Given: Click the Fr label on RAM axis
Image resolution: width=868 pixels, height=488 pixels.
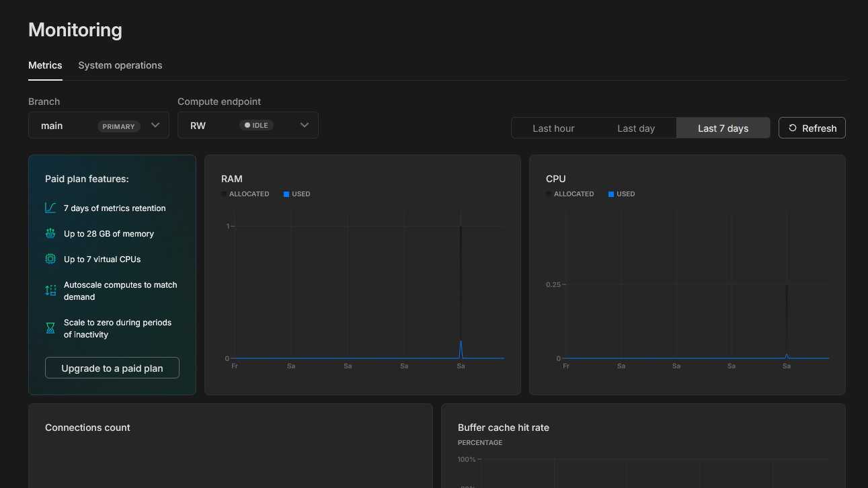Looking at the screenshot, I should point(235,366).
